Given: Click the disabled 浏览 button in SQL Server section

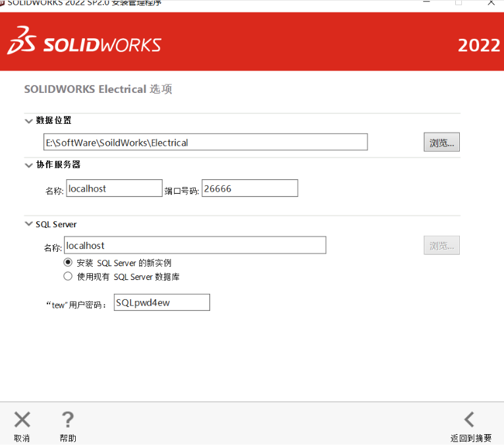Looking at the screenshot, I should tap(441, 246).
